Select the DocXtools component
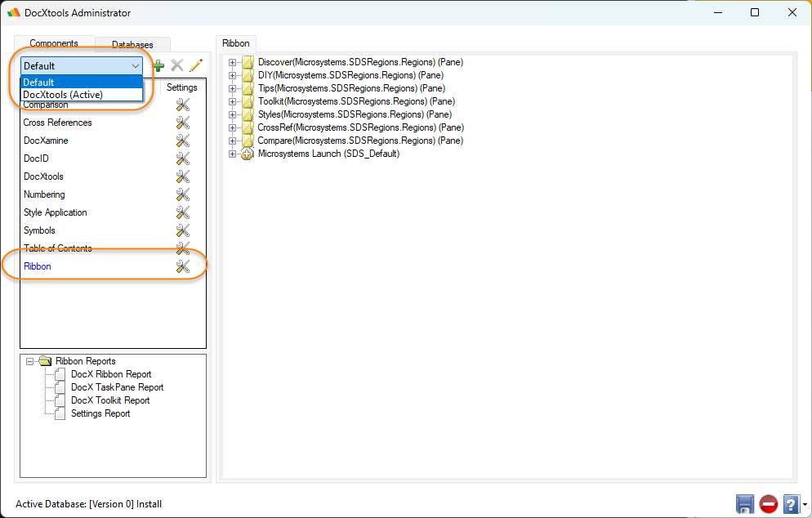 pyautogui.click(x=43, y=176)
